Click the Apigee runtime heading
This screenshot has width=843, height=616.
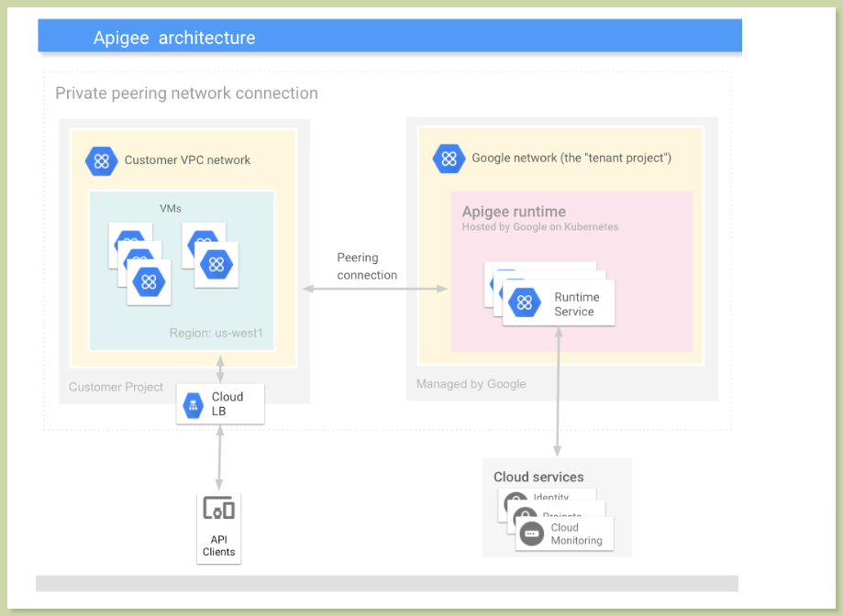coord(514,211)
